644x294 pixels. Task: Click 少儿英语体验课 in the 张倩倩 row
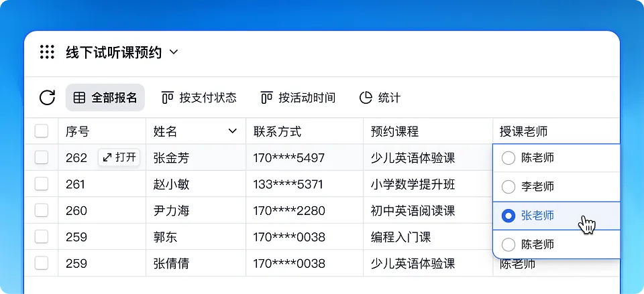[413, 263]
